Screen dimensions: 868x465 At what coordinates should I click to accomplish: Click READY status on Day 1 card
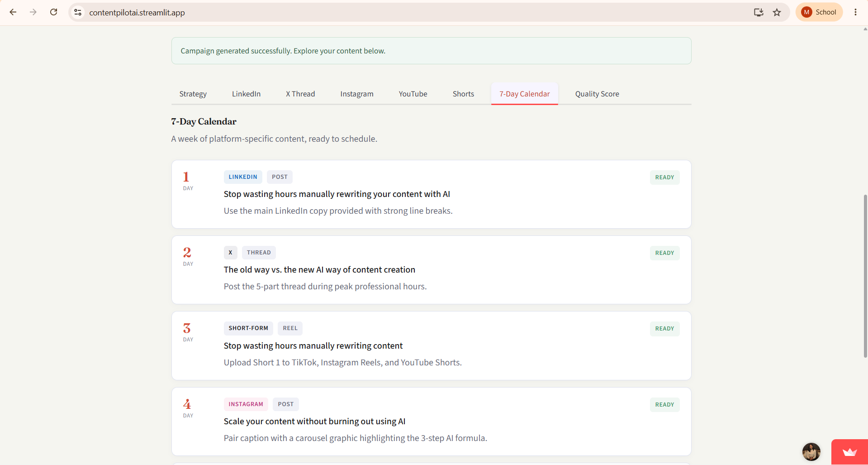click(664, 177)
